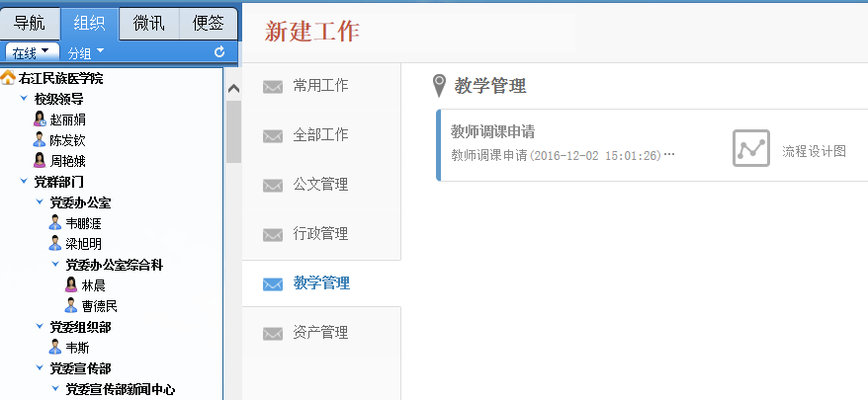Open the 便签 tab

[209, 24]
